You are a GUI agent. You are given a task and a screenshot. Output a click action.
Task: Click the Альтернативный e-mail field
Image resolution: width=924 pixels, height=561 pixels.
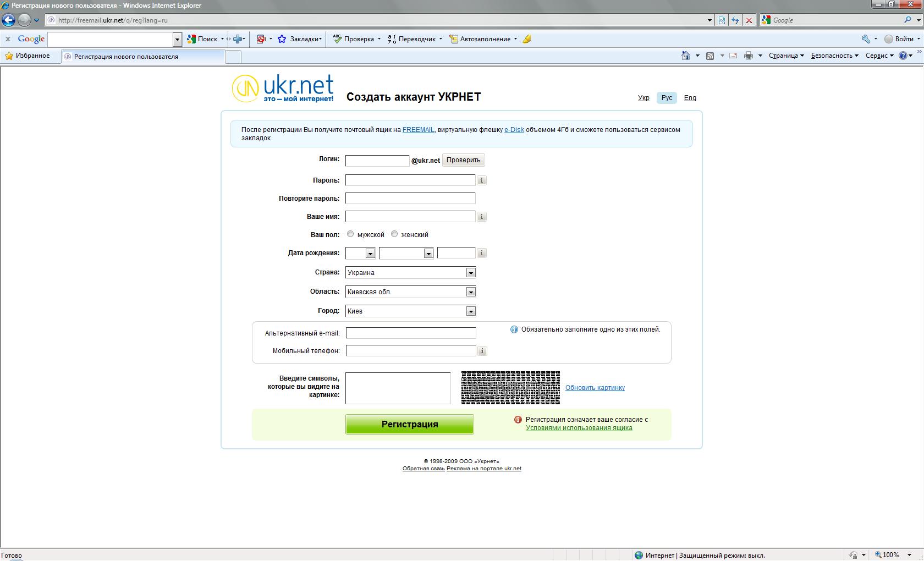coord(411,333)
